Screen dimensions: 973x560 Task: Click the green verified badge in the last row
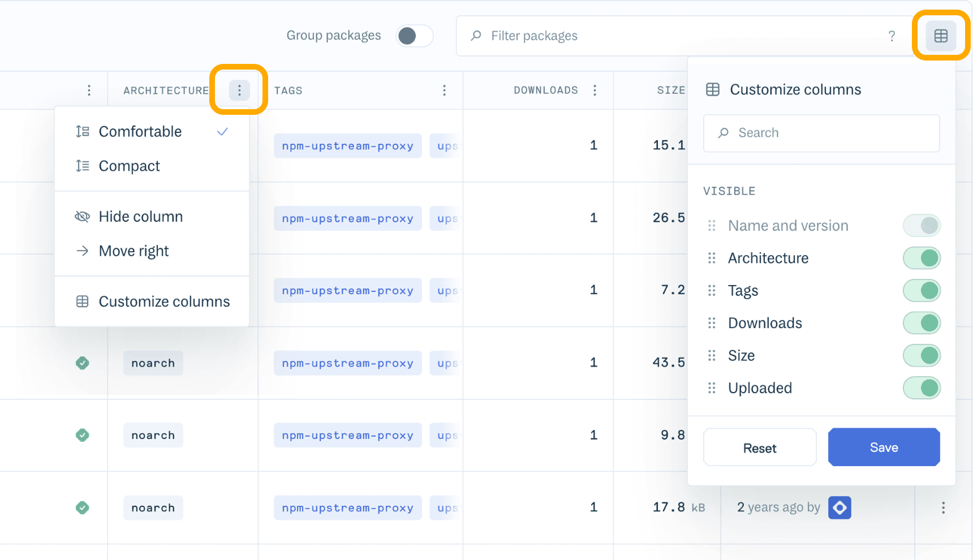pos(83,507)
